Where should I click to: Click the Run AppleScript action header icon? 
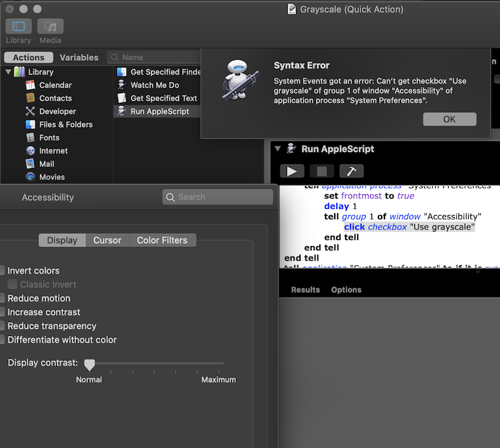pyautogui.click(x=291, y=149)
